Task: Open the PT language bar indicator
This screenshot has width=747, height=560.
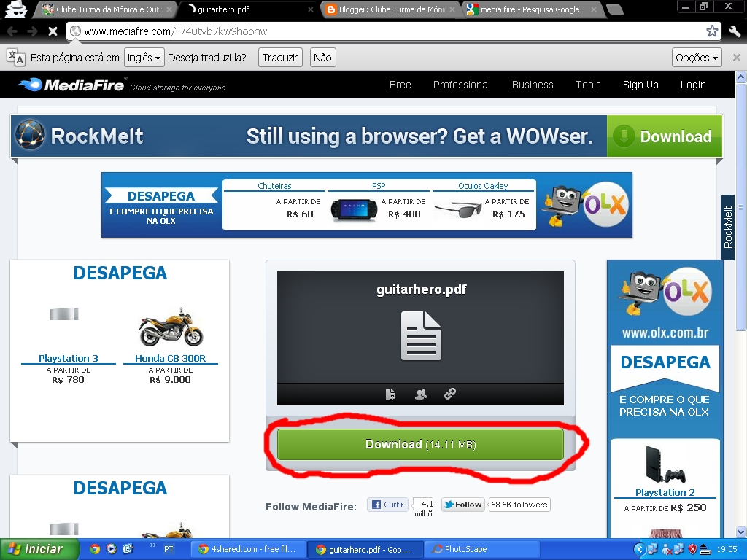Action: (169, 549)
